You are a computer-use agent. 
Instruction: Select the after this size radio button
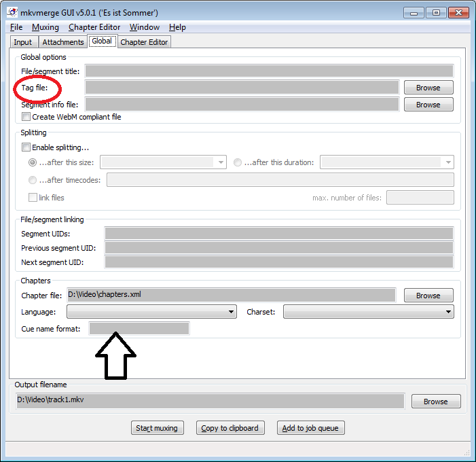tap(33, 162)
